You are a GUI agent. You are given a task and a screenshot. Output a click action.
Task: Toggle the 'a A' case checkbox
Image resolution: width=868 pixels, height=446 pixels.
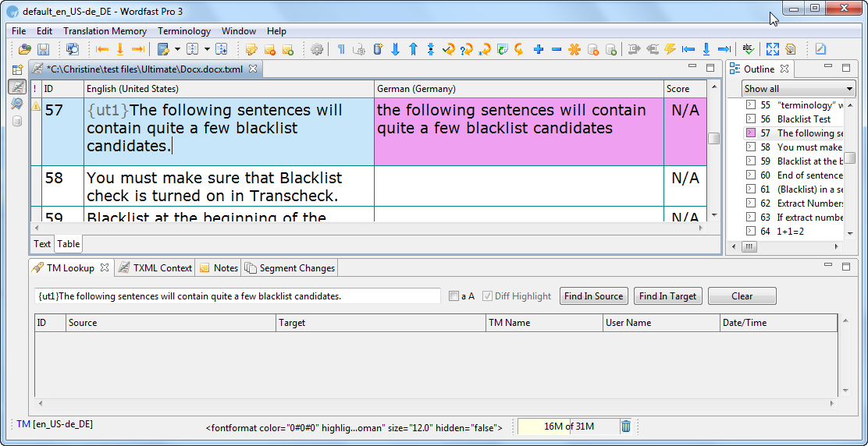pyautogui.click(x=454, y=296)
